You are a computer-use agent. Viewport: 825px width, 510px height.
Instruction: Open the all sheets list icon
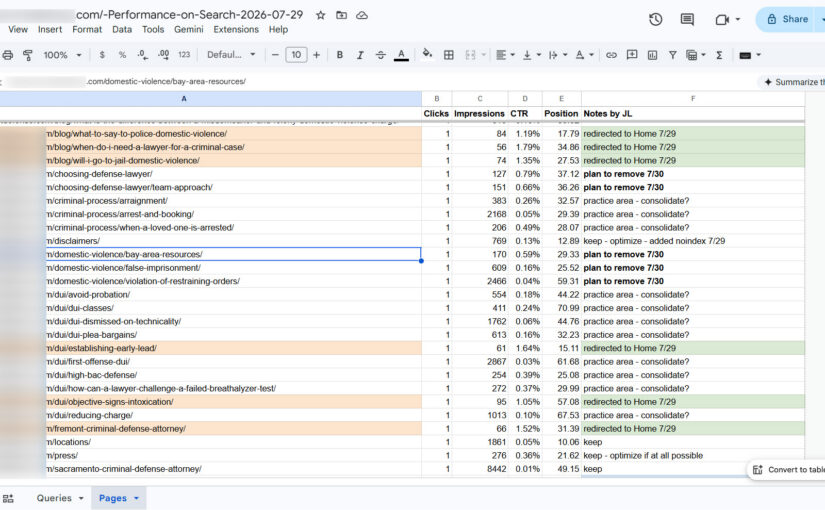coord(8,498)
